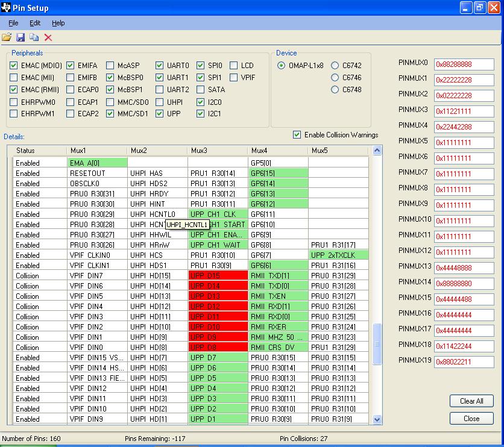Click the OBSCLK0 cell
Image resolution: width=504 pixels, height=447 pixels.
pos(98,184)
